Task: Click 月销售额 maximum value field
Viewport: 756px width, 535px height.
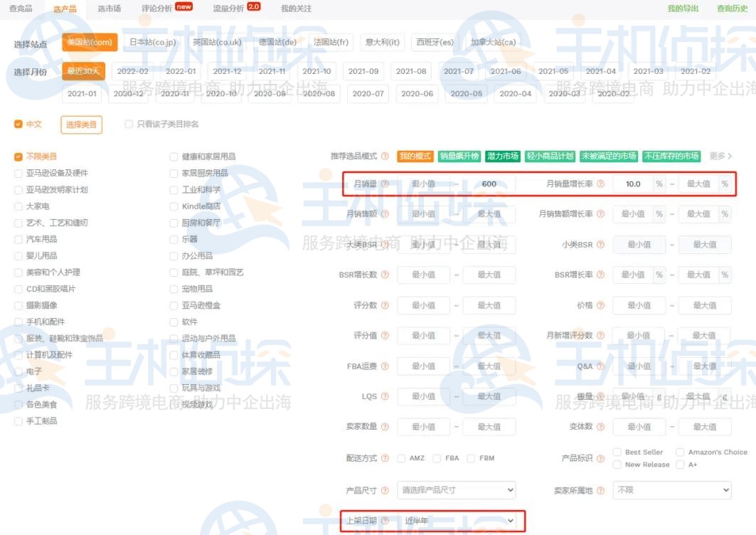Action: [489, 213]
